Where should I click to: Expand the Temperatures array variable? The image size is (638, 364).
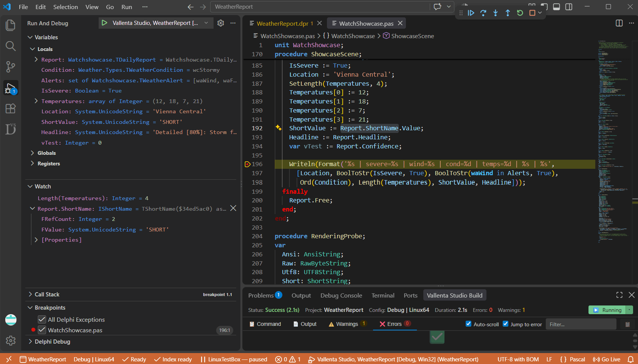click(x=36, y=101)
